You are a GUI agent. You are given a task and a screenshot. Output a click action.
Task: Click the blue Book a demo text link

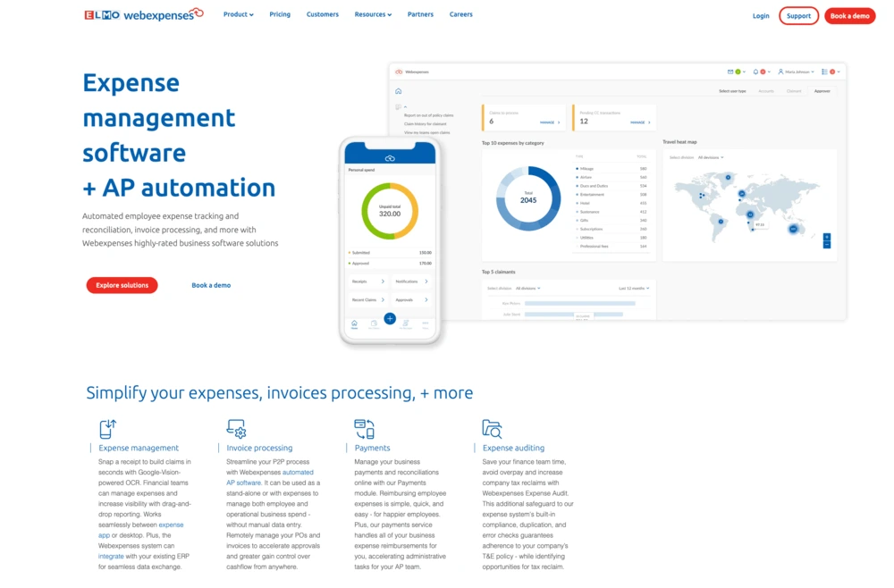pyautogui.click(x=211, y=285)
